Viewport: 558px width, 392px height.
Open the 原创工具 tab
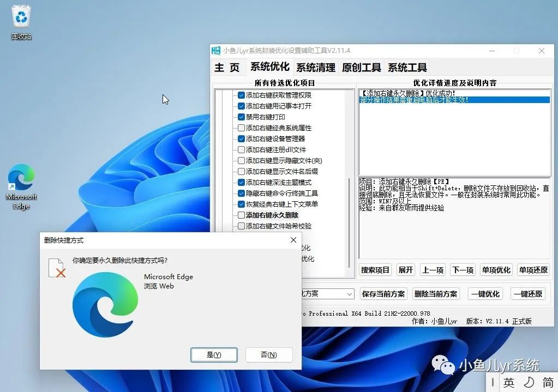tap(362, 67)
